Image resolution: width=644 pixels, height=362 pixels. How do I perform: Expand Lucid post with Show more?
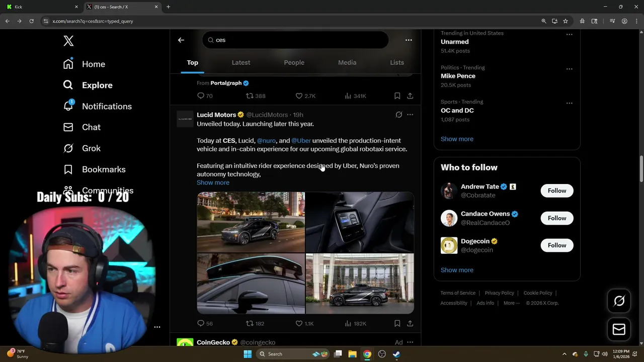[213, 183]
